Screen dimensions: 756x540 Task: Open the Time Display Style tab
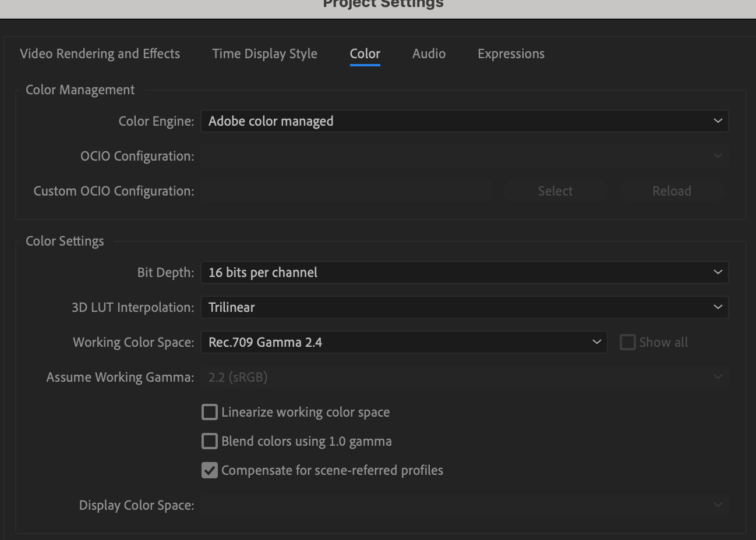[264, 54]
